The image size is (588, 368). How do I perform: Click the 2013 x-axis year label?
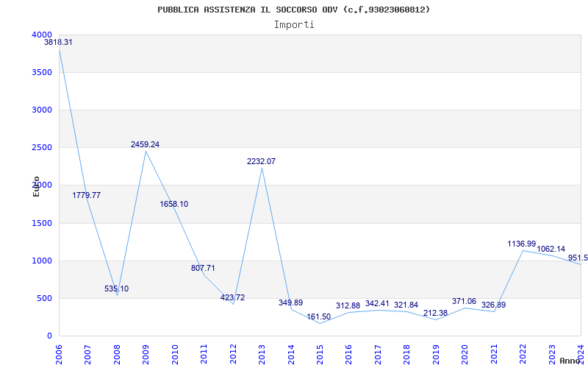click(262, 354)
